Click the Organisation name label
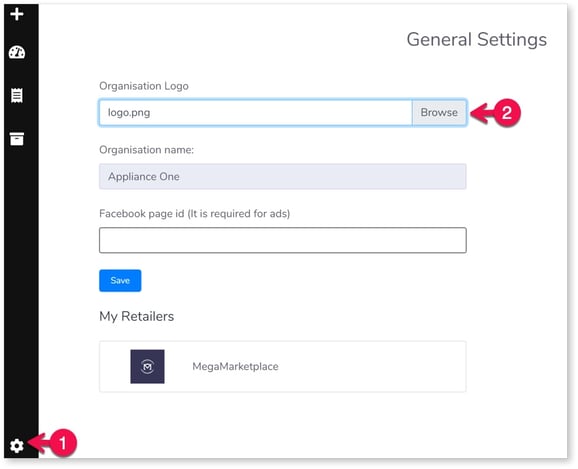This screenshot has height=469, width=578. coord(146,150)
